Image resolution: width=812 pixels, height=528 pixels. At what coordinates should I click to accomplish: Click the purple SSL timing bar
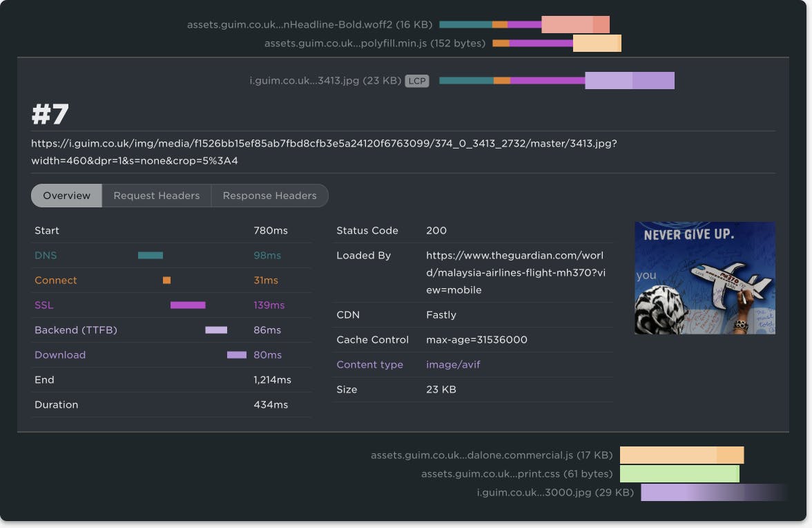pyautogui.click(x=188, y=305)
